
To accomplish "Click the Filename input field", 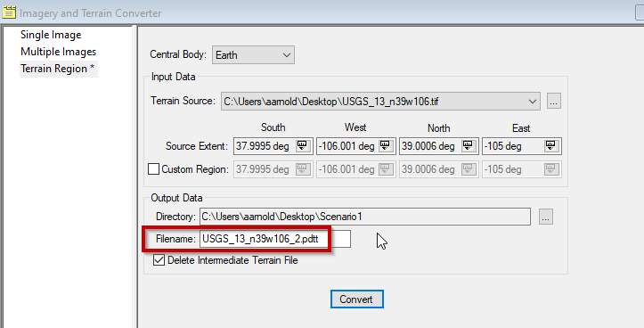I will 275,239.
